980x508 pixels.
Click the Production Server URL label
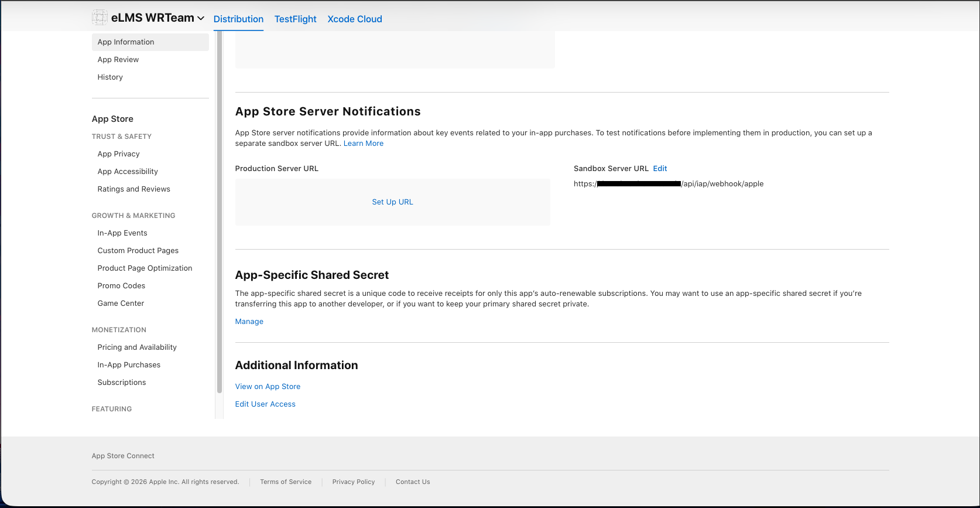click(x=277, y=169)
